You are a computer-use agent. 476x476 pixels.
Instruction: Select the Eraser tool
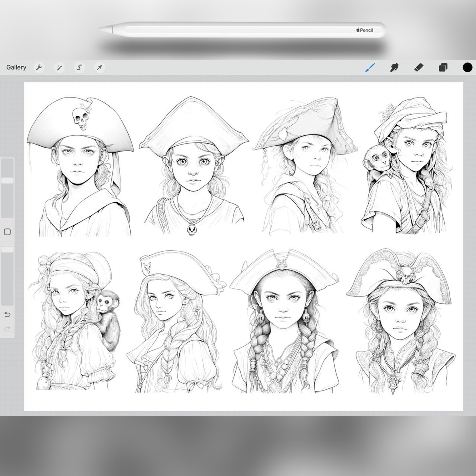click(419, 67)
